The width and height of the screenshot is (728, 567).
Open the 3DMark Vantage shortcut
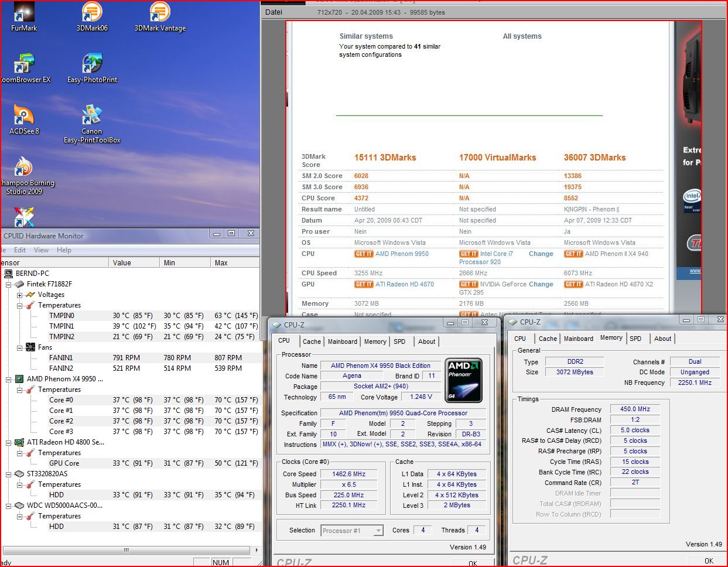click(160, 13)
